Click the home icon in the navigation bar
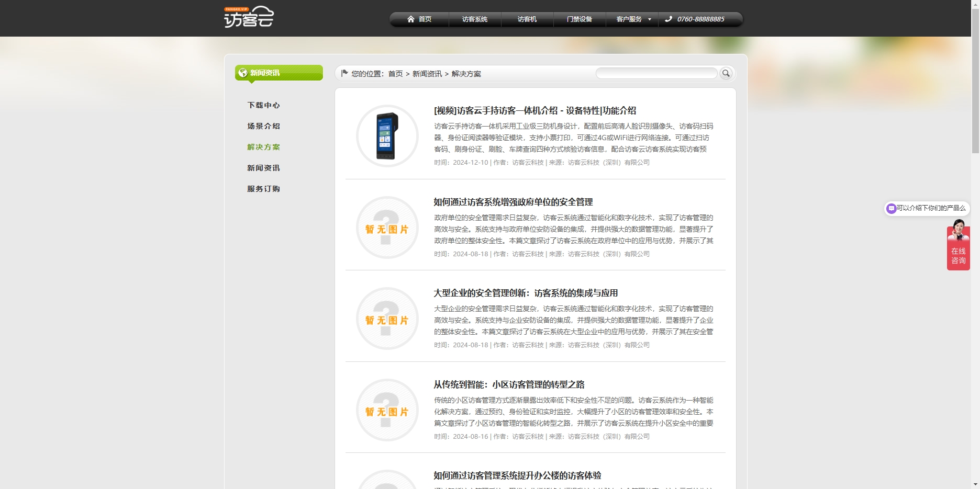The image size is (980, 489). point(411,19)
